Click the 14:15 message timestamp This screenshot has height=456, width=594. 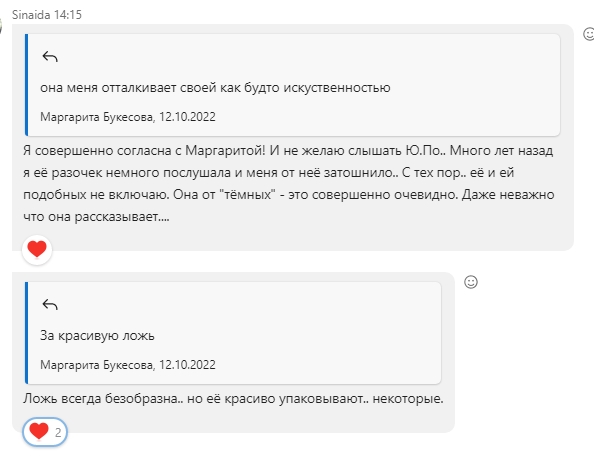click(x=68, y=15)
